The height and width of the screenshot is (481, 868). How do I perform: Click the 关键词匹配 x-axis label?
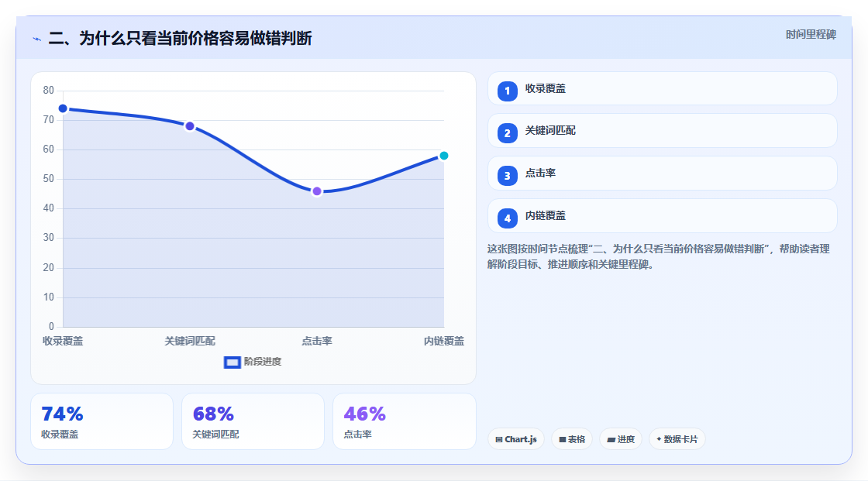pos(190,341)
